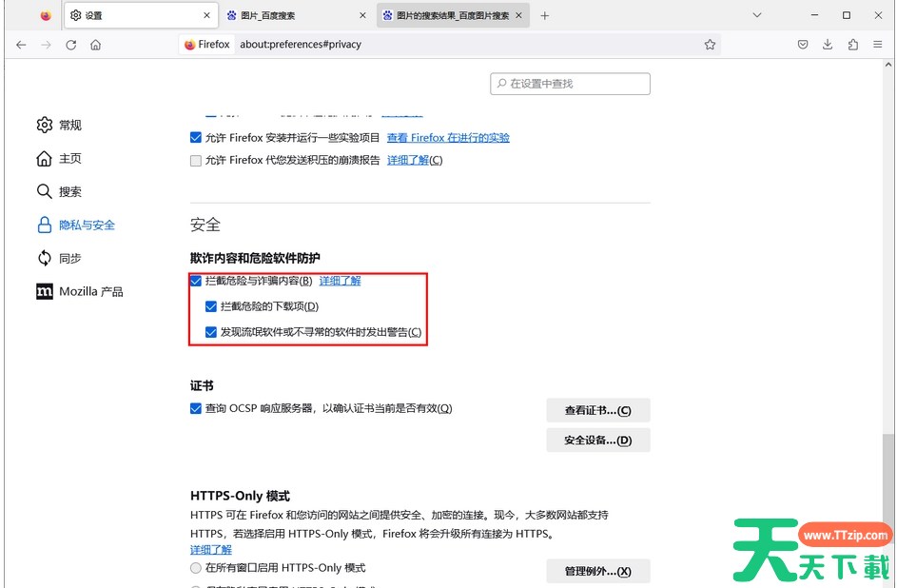The image size is (897, 588).
Task: Open the downloads panel
Action: point(828,45)
